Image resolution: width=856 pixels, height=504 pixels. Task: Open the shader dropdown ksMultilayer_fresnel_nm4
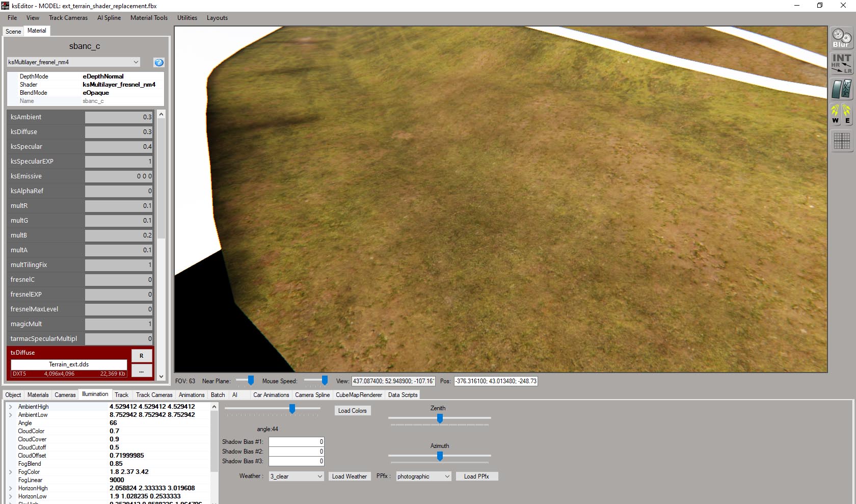click(73, 62)
